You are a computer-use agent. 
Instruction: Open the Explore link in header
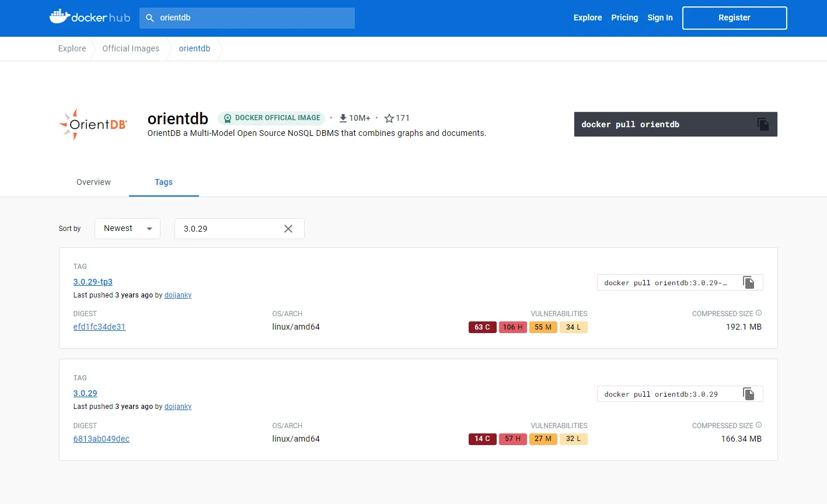(x=587, y=17)
